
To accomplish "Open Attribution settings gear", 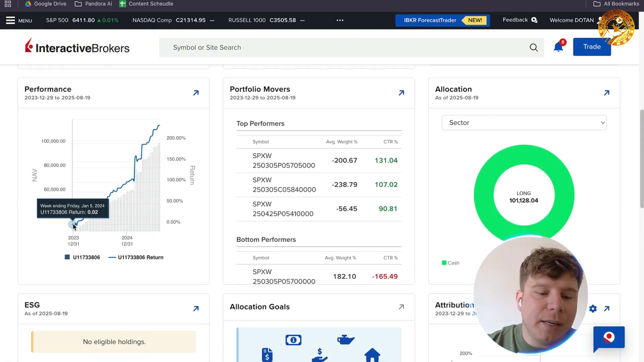I will (593, 309).
